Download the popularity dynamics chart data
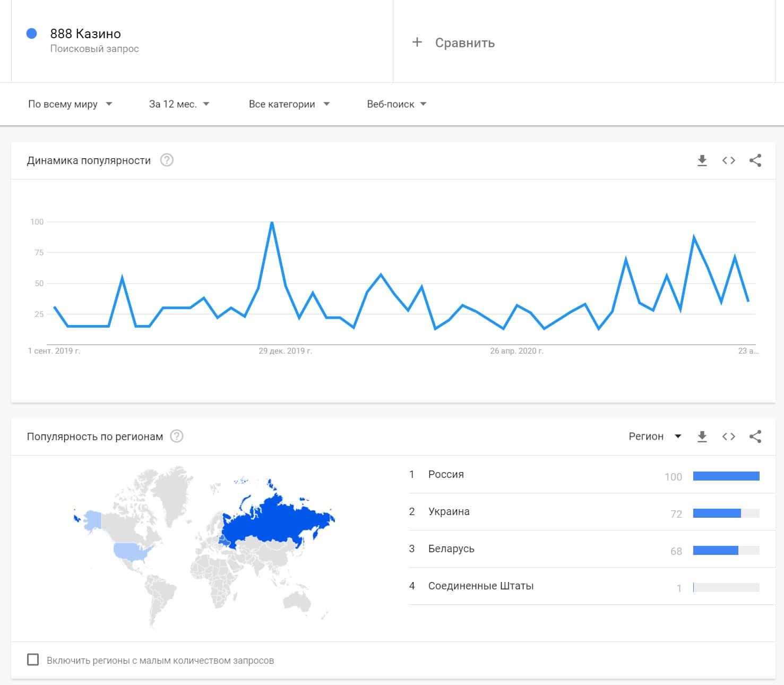784x685 pixels. tap(702, 160)
